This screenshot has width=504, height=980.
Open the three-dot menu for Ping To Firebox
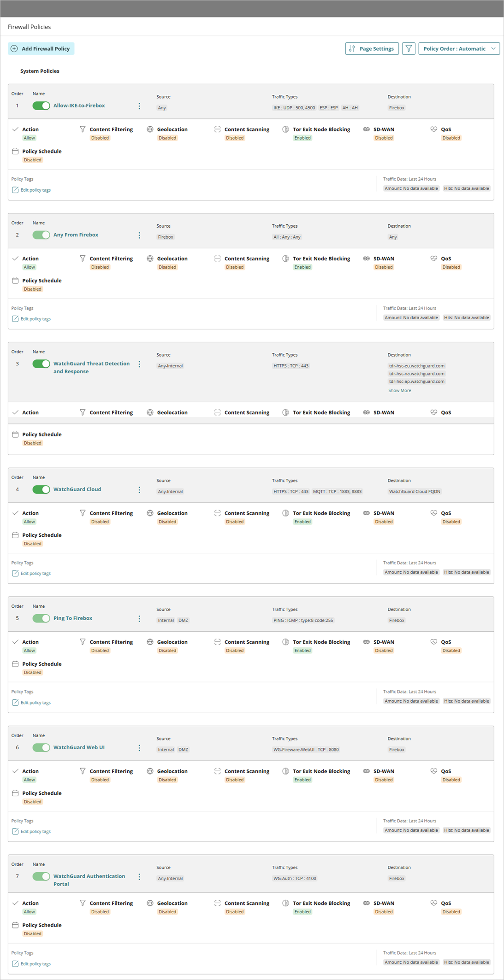pyautogui.click(x=139, y=619)
